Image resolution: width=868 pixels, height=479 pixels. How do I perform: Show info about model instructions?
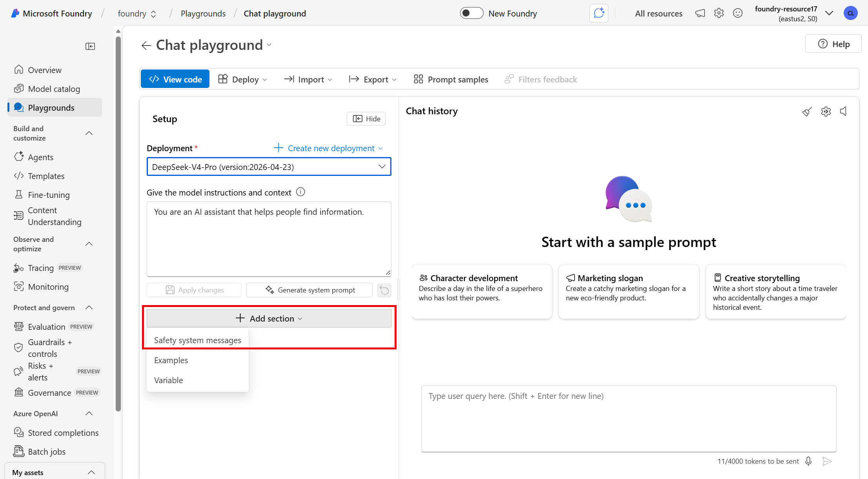[300, 192]
